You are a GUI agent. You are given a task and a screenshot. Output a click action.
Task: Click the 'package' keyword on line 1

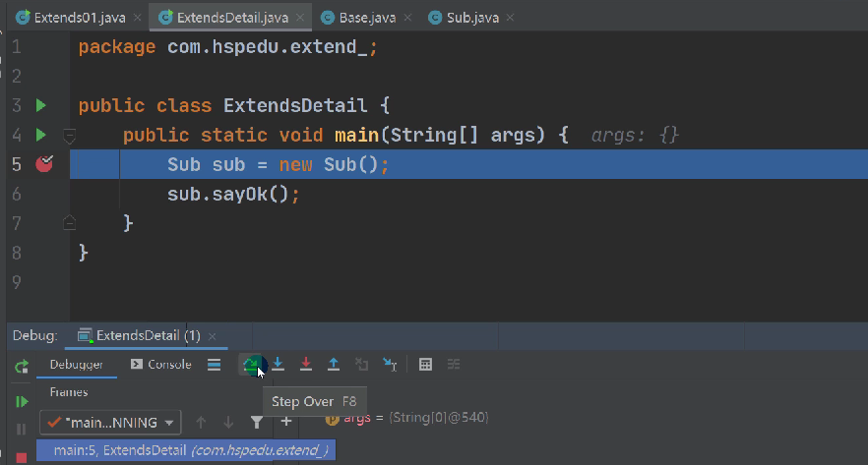point(117,47)
